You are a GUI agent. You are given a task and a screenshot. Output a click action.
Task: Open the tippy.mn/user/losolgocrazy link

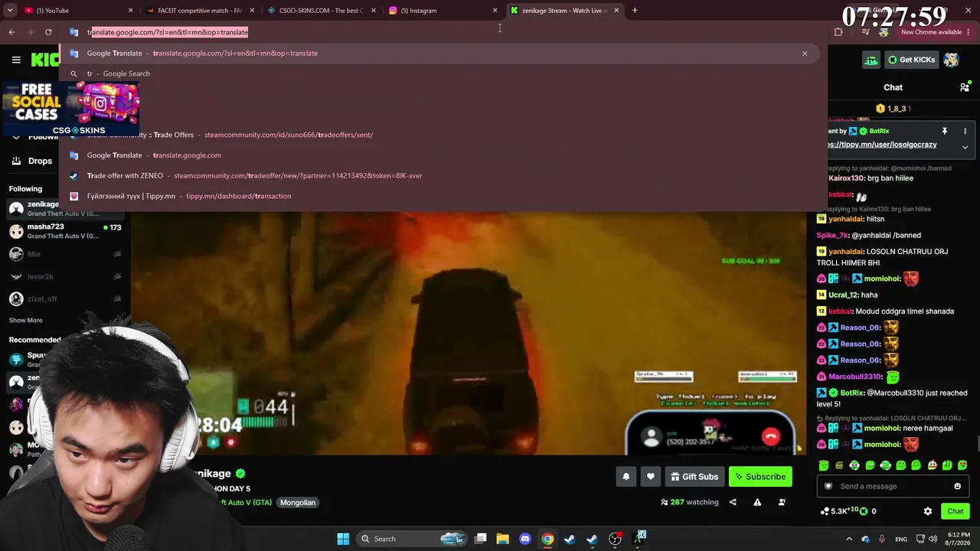tap(882, 145)
